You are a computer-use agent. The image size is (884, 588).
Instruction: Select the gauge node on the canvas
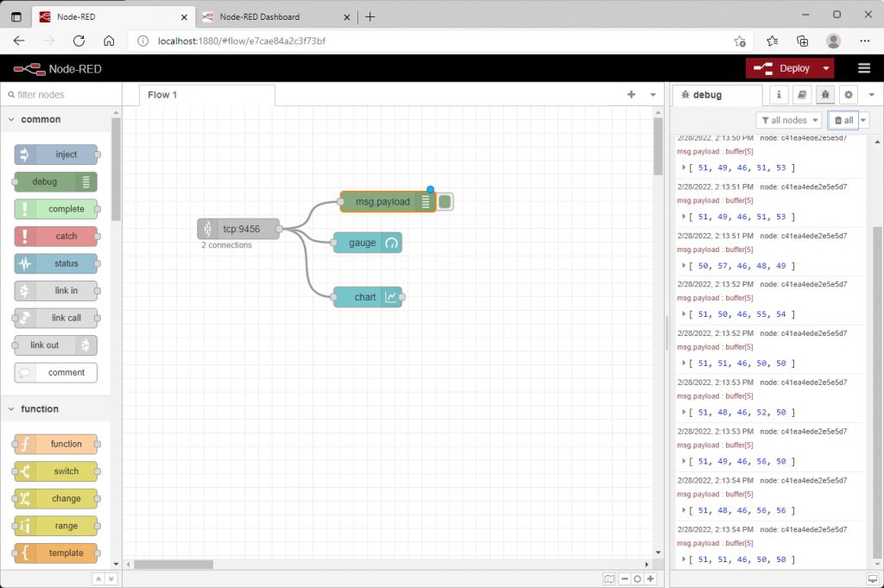point(368,243)
